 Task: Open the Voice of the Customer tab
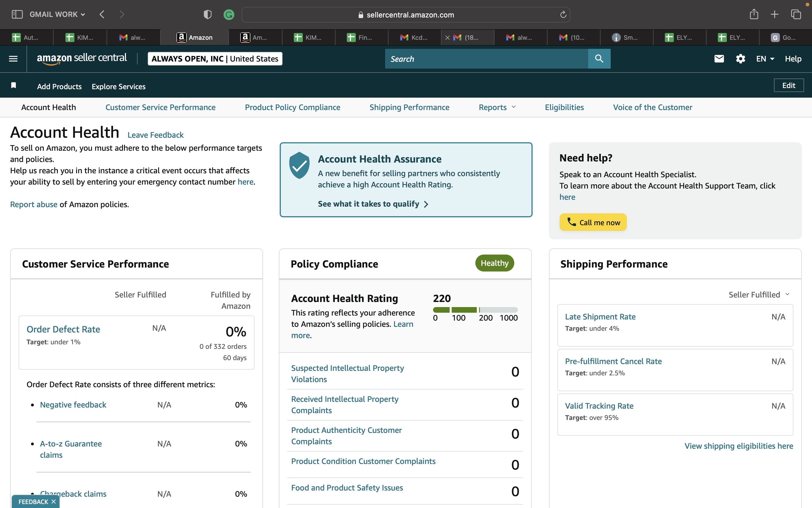tap(653, 107)
